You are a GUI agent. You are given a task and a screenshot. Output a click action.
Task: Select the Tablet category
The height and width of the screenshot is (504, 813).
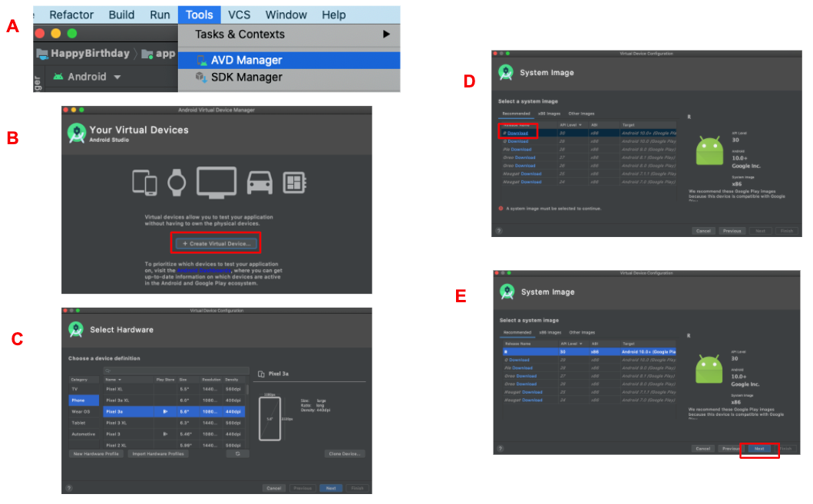[x=84, y=423]
